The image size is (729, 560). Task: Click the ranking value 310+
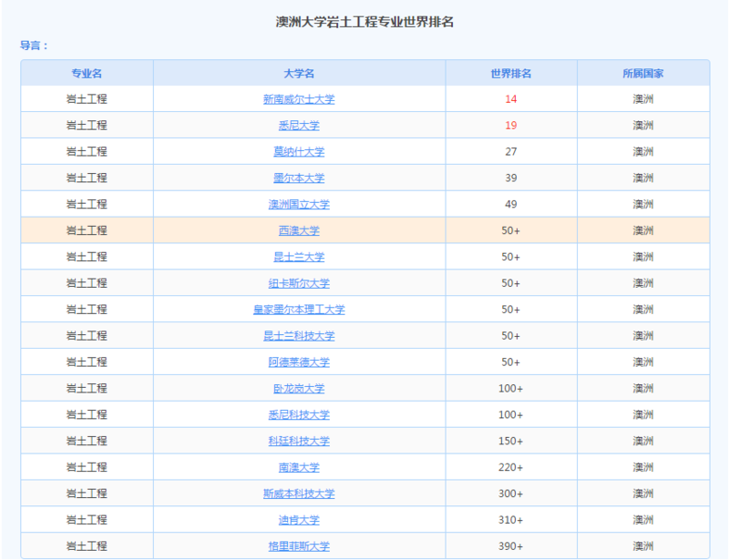511,520
